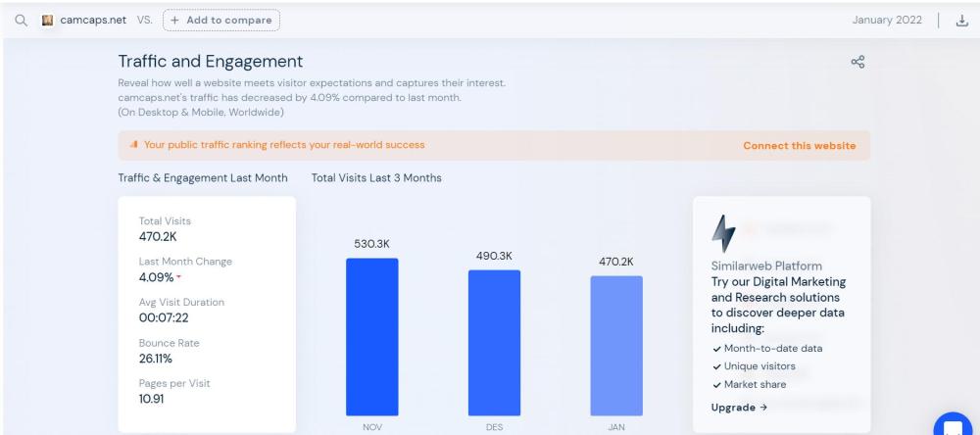Open the chat widget bubble
Screen dimensions: 980x435
(x=952, y=425)
